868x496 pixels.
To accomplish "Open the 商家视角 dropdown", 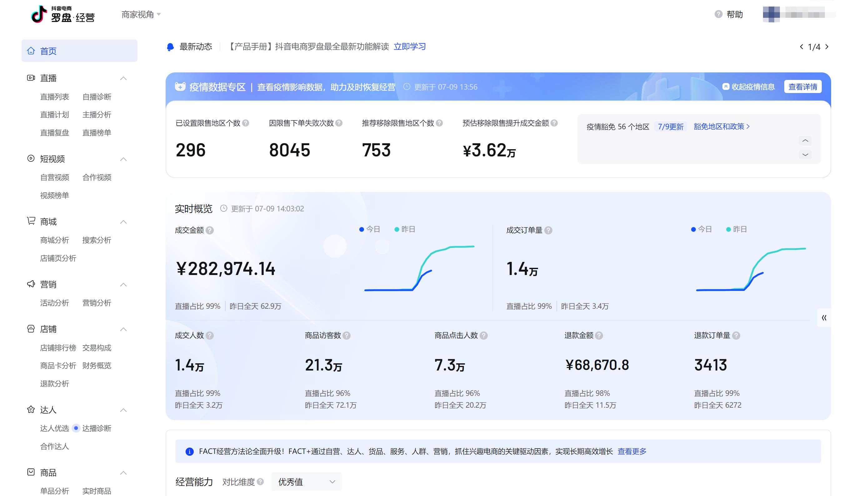I will click(140, 15).
